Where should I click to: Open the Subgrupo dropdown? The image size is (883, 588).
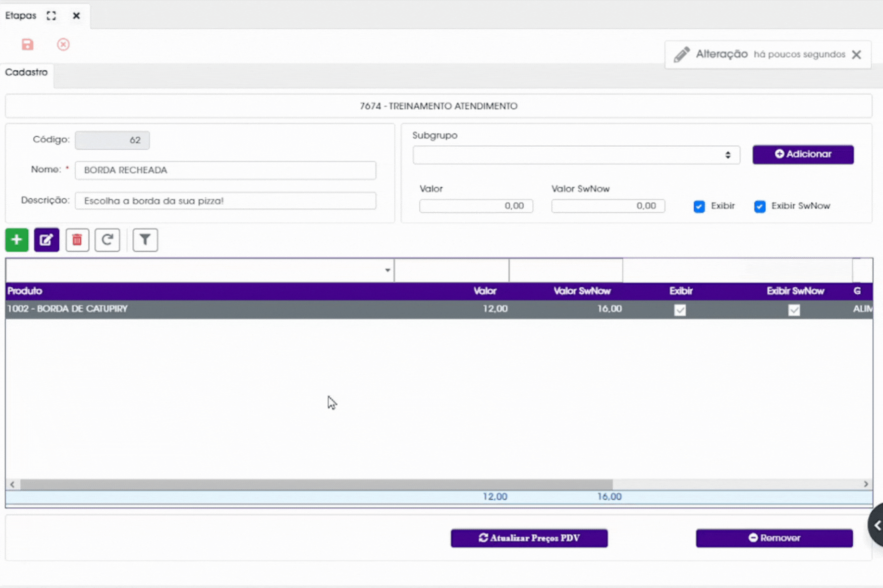click(x=576, y=155)
